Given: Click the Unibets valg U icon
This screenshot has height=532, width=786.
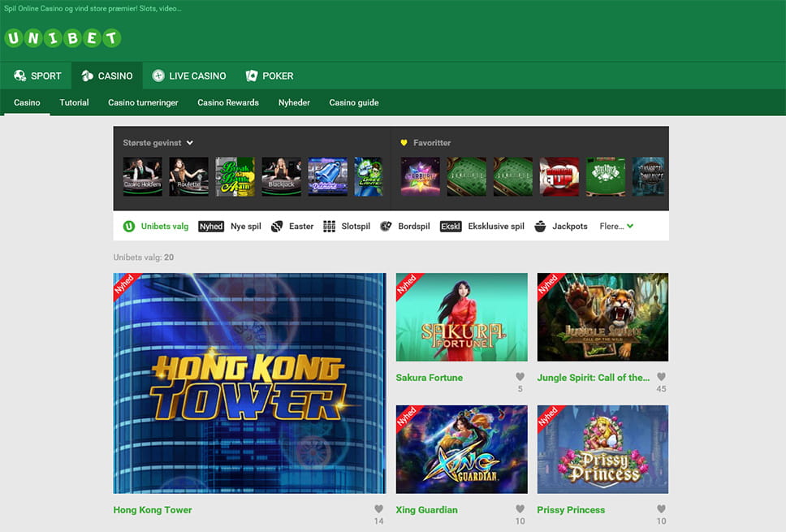Looking at the screenshot, I should point(129,226).
